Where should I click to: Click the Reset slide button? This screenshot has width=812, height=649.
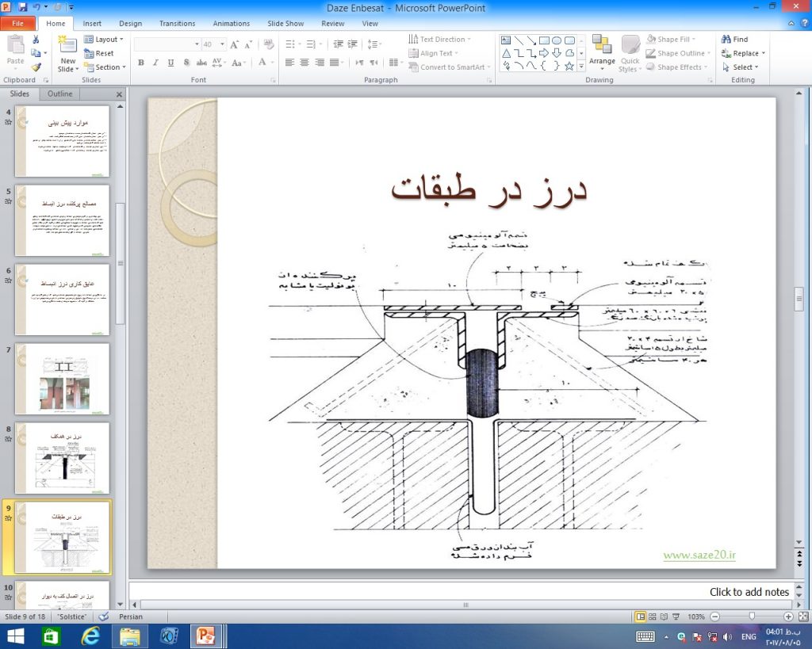coord(99,53)
